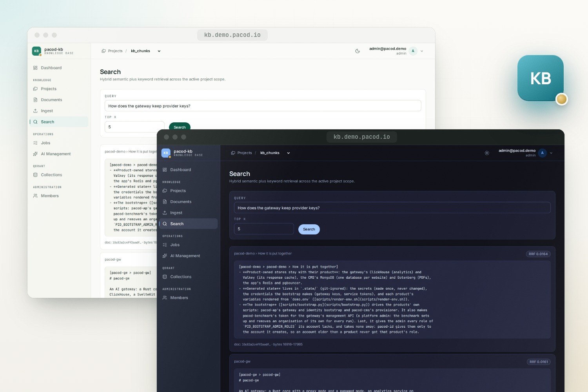Click the pacod-kb logo in light window
Image resolution: width=588 pixels, height=392 pixels.
[x=36, y=51]
